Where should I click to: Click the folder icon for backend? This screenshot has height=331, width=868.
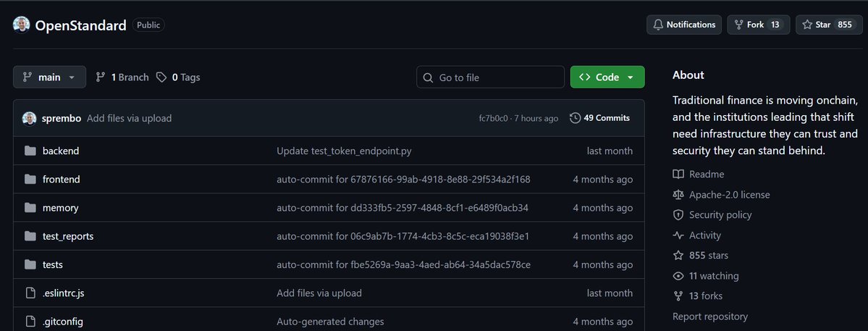30,151
